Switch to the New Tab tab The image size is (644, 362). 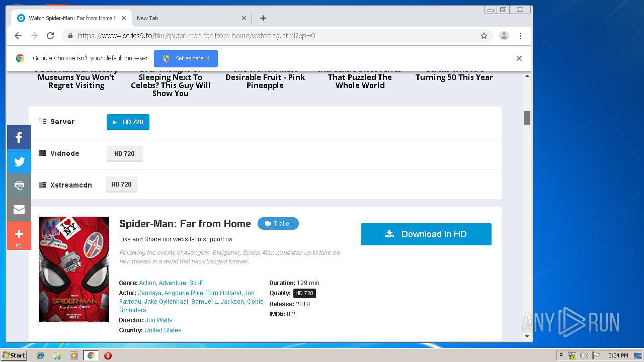(x=191, y=18)
